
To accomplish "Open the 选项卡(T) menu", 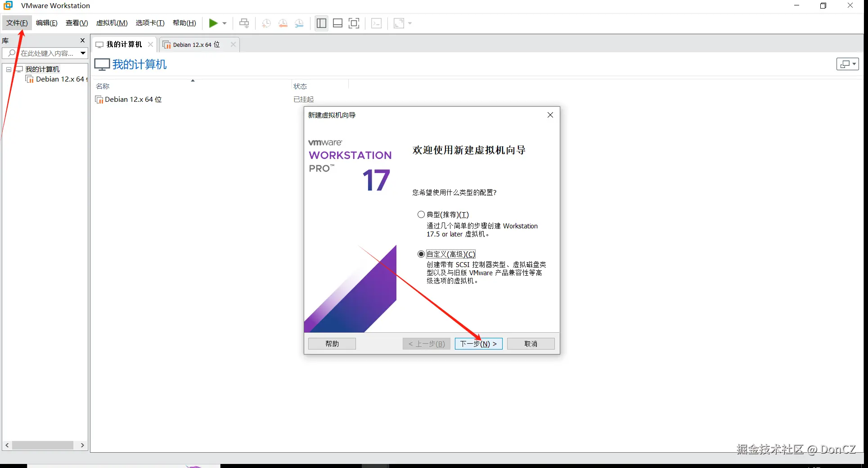I will coord(150,23).
